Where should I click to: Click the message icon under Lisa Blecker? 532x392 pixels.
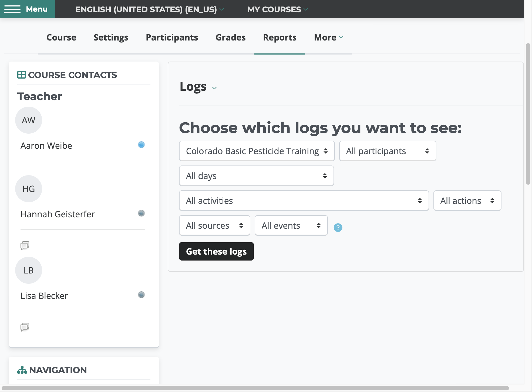tap(25, 327)
